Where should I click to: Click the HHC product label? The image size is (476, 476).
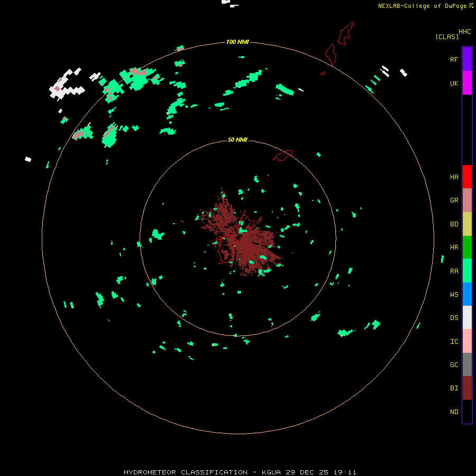click(x=464, y=32)
